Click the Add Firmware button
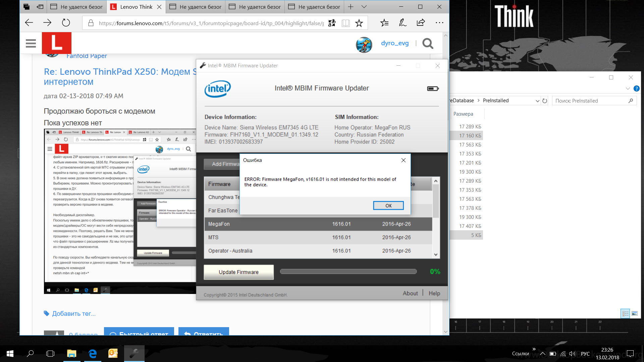This screenshot has width=644, height=362. click(x=222, y=164)
